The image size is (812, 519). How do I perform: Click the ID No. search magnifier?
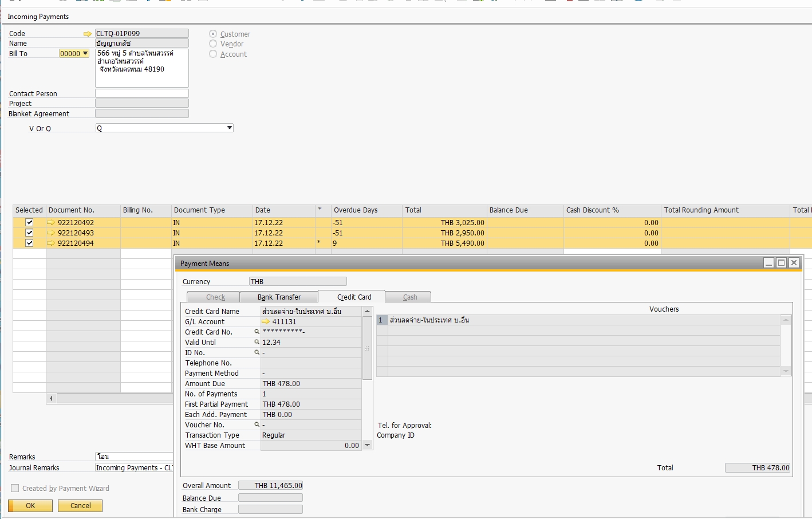(257, 353)
